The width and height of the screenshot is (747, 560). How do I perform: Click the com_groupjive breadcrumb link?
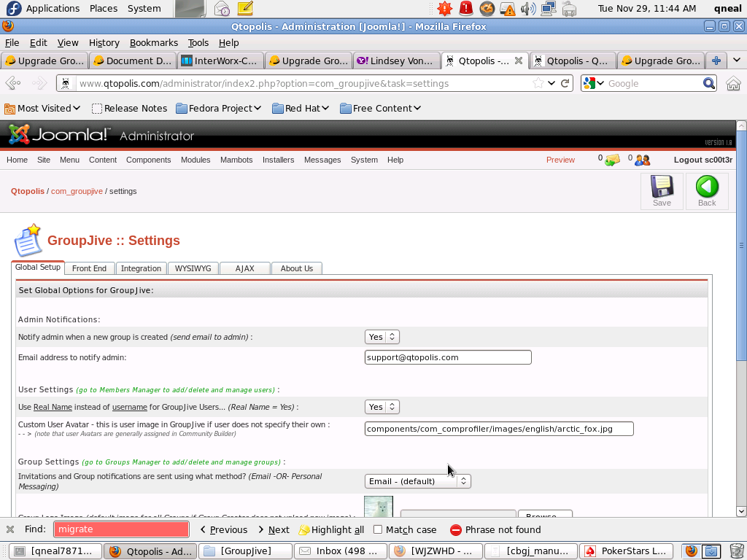point(77,191)
